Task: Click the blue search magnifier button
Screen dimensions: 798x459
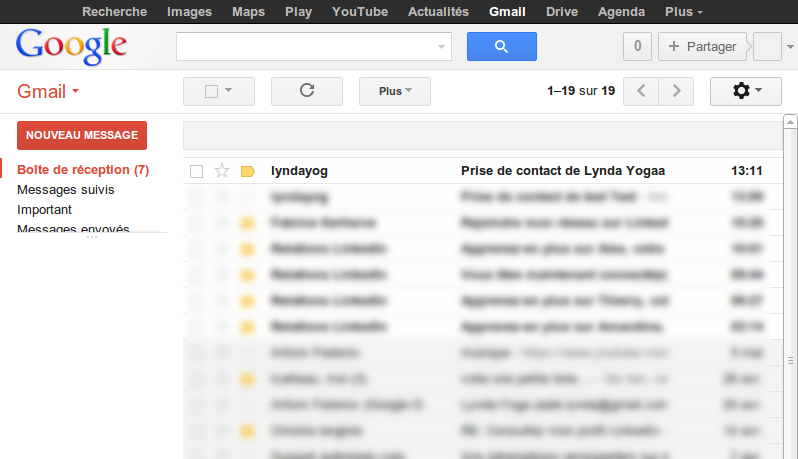Action: click(x=501, y=46)
